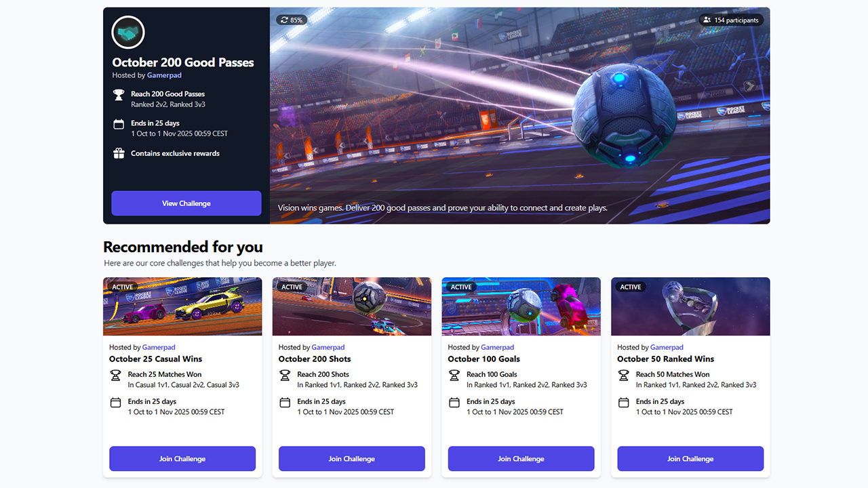Click the trophy icon beside Reach 200 Good Passes
The width and height of the screenshot is (868, 488).
pyautogui.click(x=119, y=95)
